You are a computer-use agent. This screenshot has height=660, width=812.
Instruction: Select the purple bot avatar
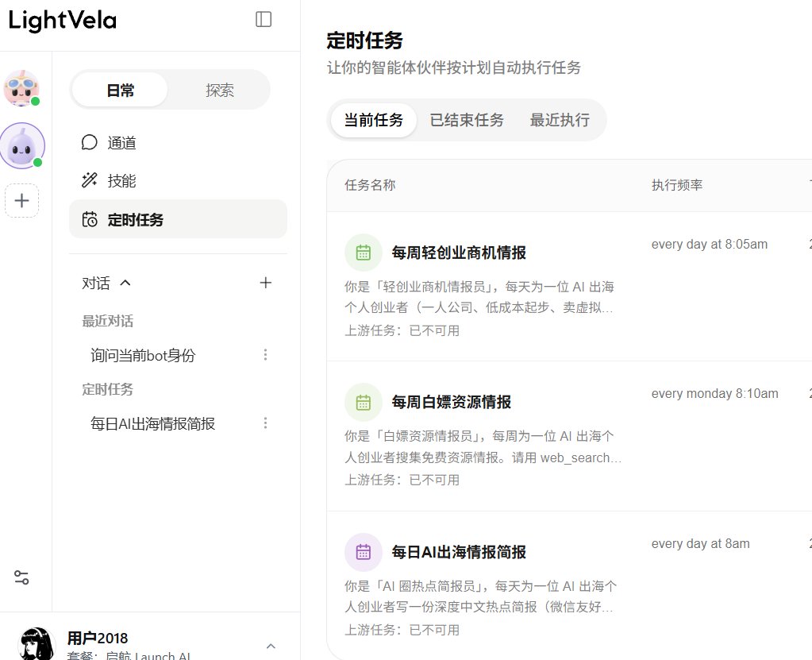[21, 146]
